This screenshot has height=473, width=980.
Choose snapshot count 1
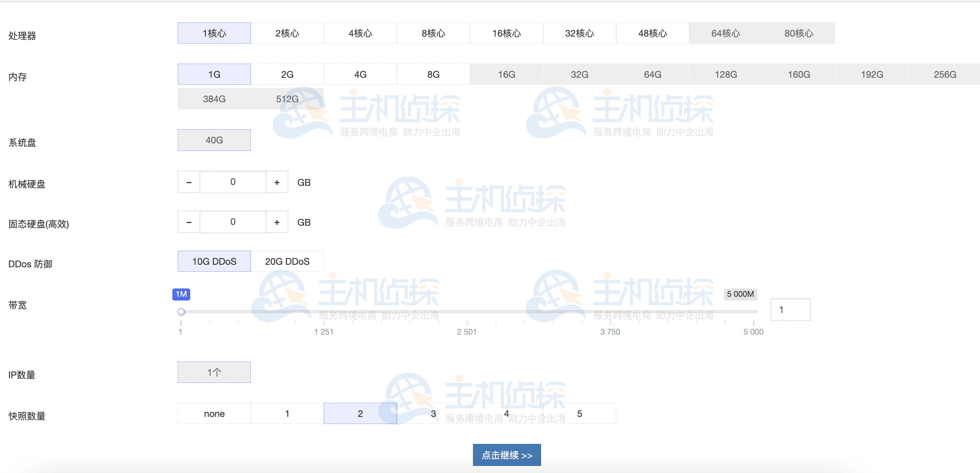tap(287, 414)
